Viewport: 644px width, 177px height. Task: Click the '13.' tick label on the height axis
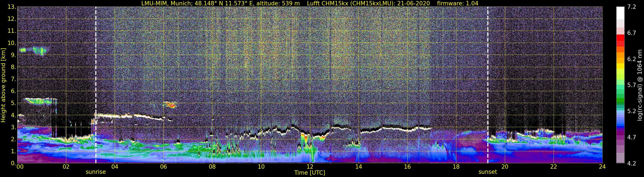click(x=12, y=7)
